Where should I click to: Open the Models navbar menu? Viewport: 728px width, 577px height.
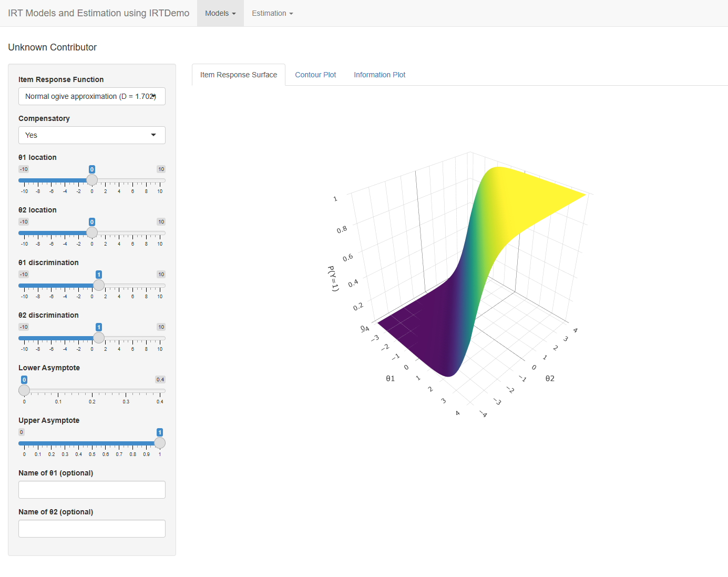(220, 13)
